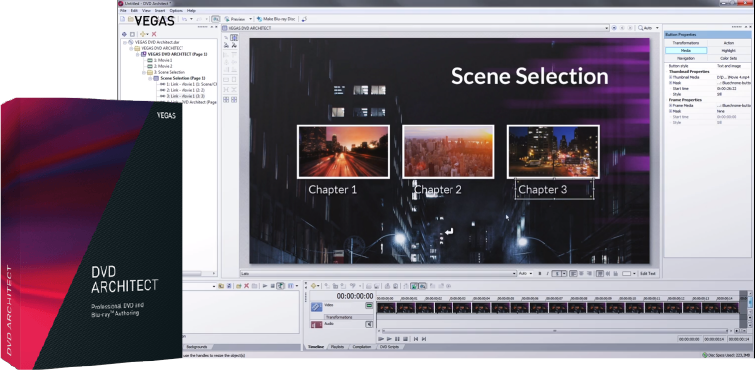Open the Insert menu

pos(160,11)
